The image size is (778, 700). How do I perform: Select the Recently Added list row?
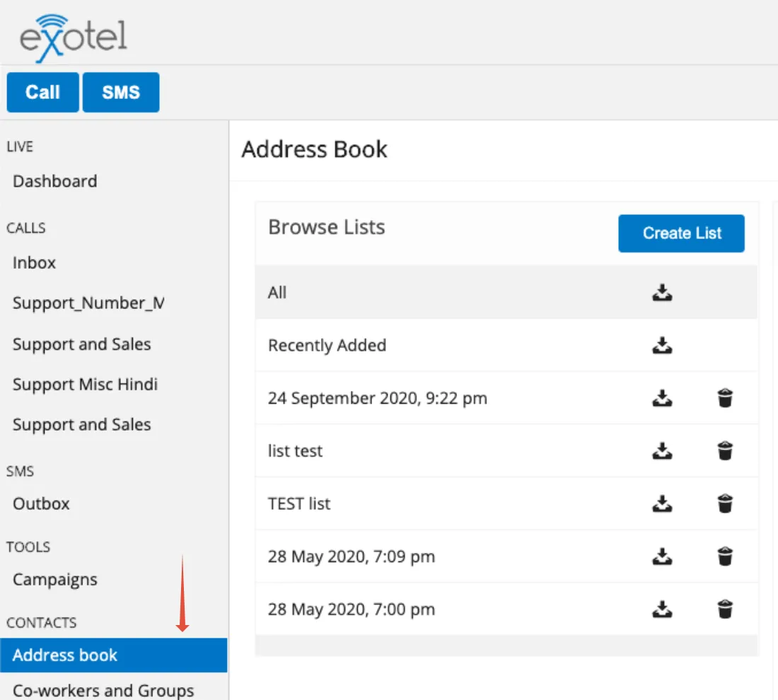point(506,345)
